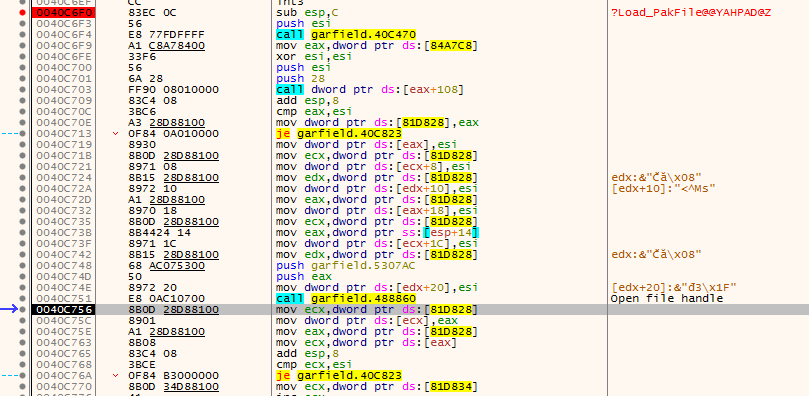The height and width of the screenshot is (396, 809).
Task: Click bytes 8B0D 34D88100
Action: click(173, 386)
